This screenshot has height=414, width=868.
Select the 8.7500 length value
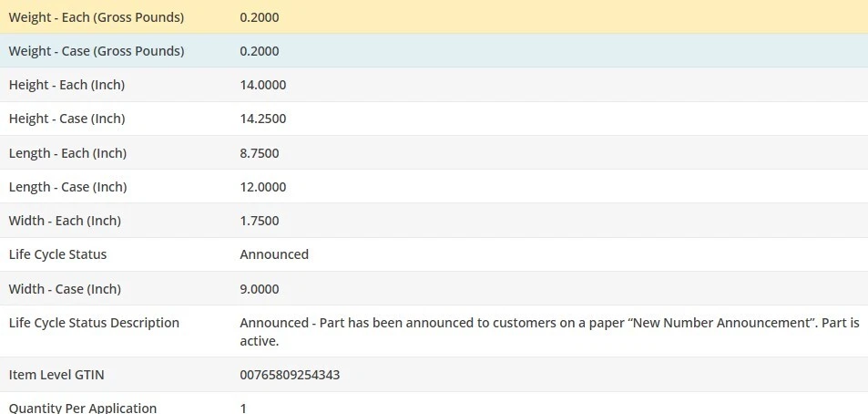tap(260, 153)
